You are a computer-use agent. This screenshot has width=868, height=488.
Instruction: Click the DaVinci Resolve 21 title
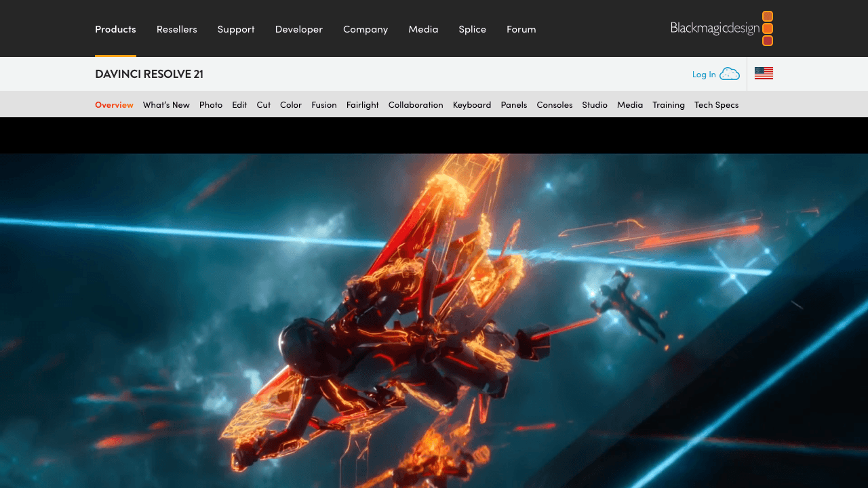tap(149, 74)
